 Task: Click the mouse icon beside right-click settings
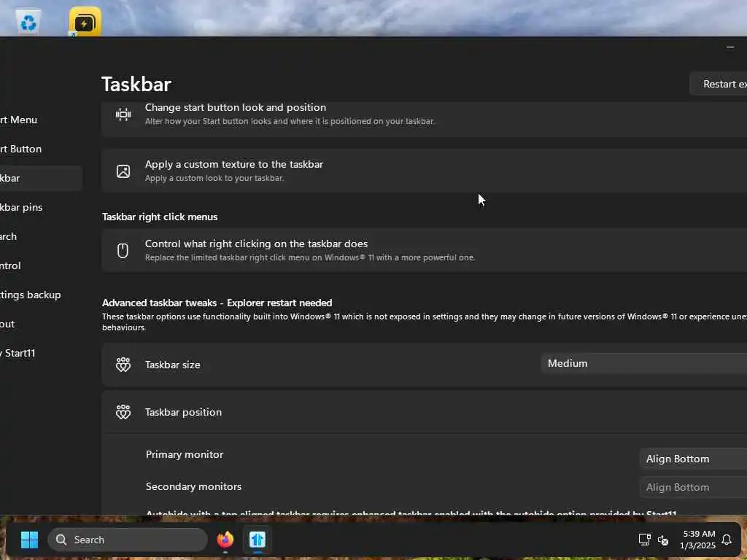(x=123, y=251)
